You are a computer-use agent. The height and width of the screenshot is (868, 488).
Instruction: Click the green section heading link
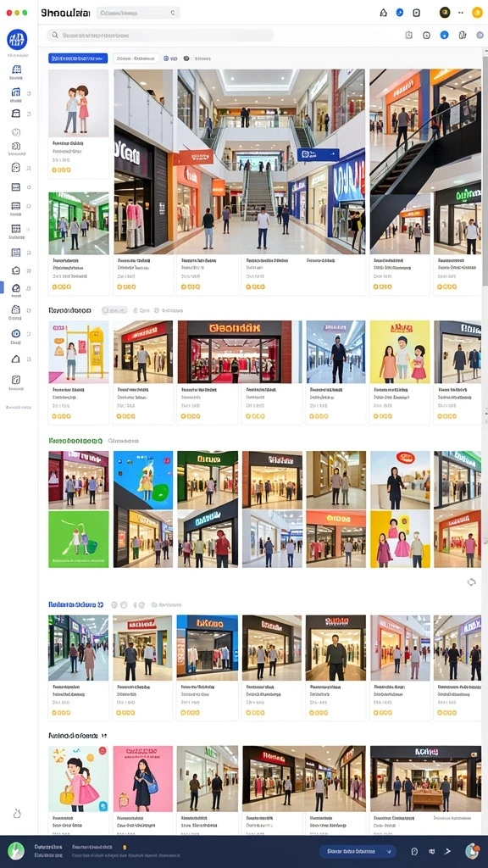tap(75, 441)
